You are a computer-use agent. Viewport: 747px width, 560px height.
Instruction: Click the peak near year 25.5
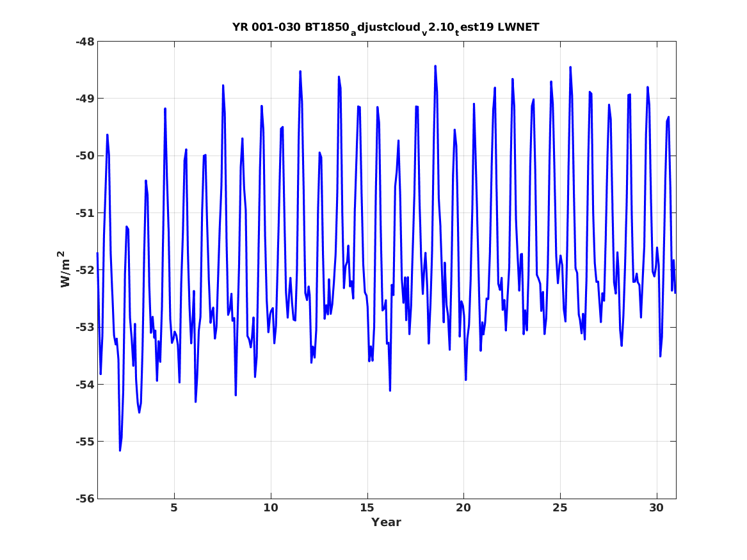(x=570, y=67)
